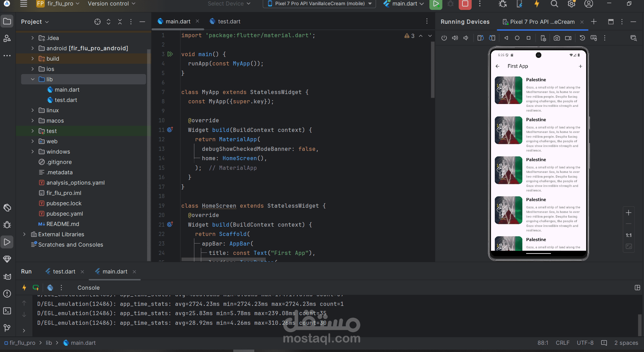Open the Terminal tool window

click(7, 311)
